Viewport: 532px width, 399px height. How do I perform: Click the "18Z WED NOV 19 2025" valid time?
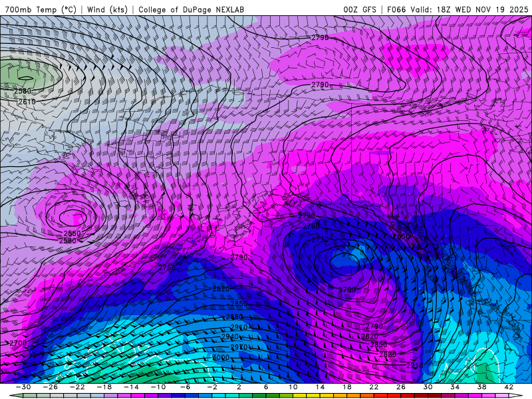point(482,9)
